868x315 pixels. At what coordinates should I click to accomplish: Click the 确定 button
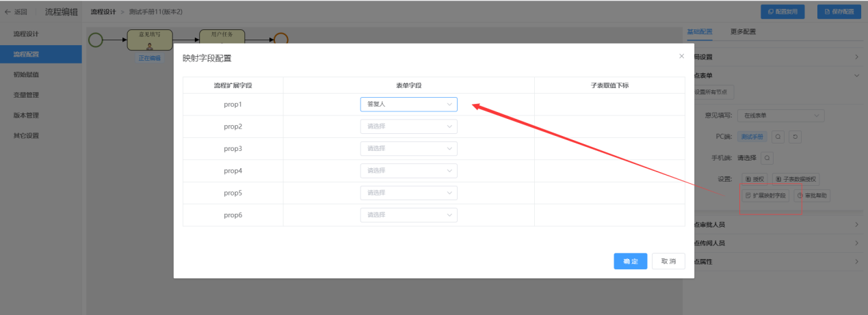631,262
